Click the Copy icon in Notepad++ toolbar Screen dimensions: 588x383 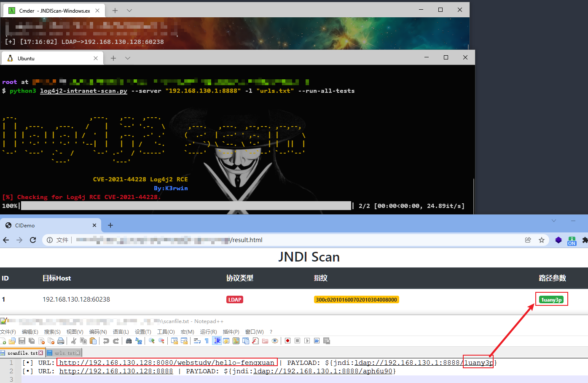click(x=83, y=341)
